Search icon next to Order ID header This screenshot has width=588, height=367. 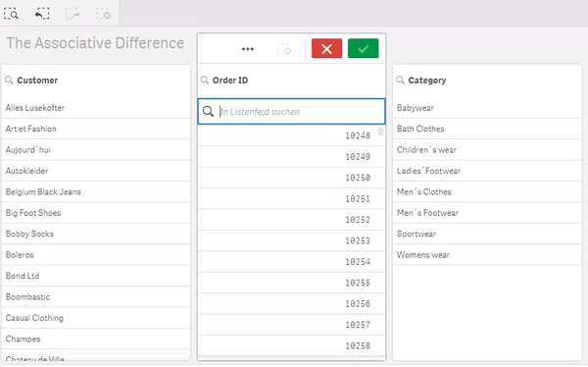(x=205, y=79)
